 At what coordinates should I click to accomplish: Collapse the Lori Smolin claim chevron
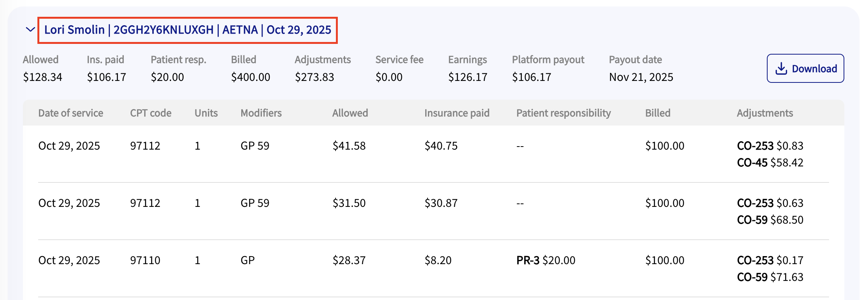pos(30,29)
